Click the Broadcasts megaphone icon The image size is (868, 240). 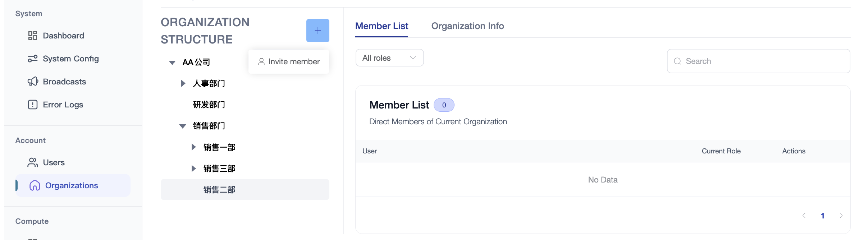[33, 82]
